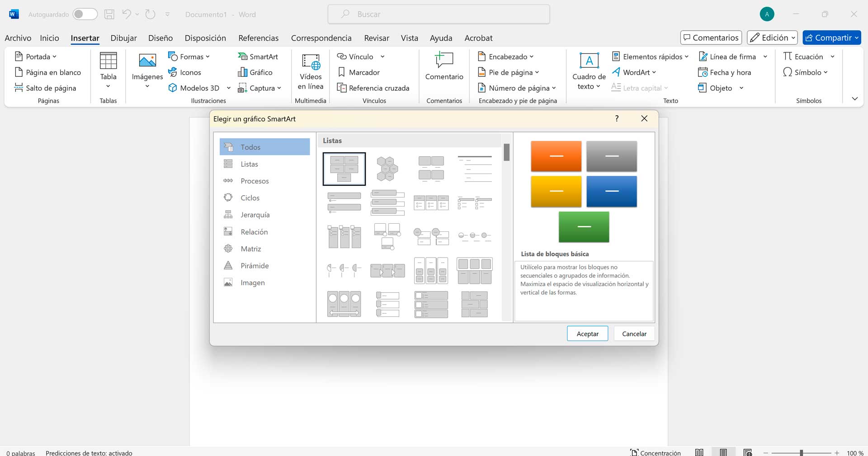Open help question mark in SmartArt dialog

(617, 118)
